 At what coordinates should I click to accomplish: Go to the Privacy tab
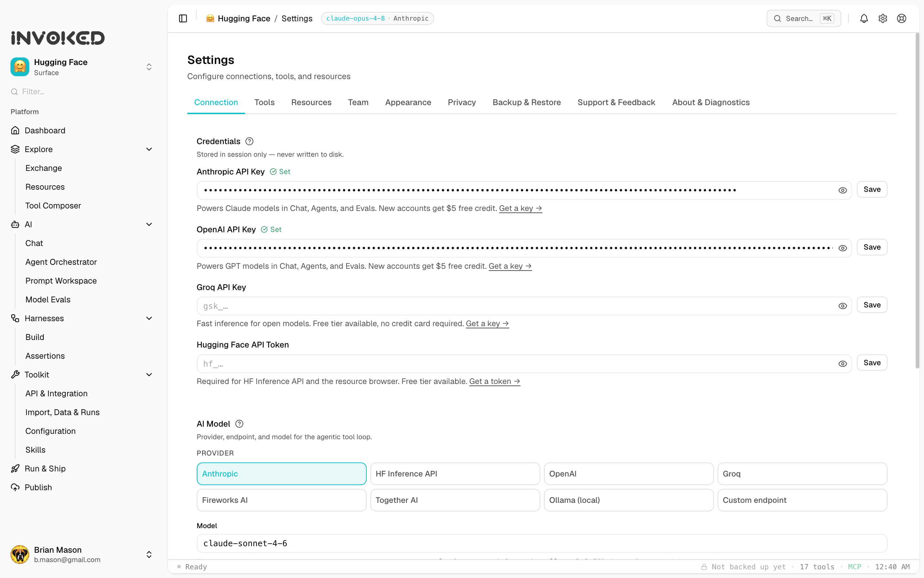(x=462, y=103)
